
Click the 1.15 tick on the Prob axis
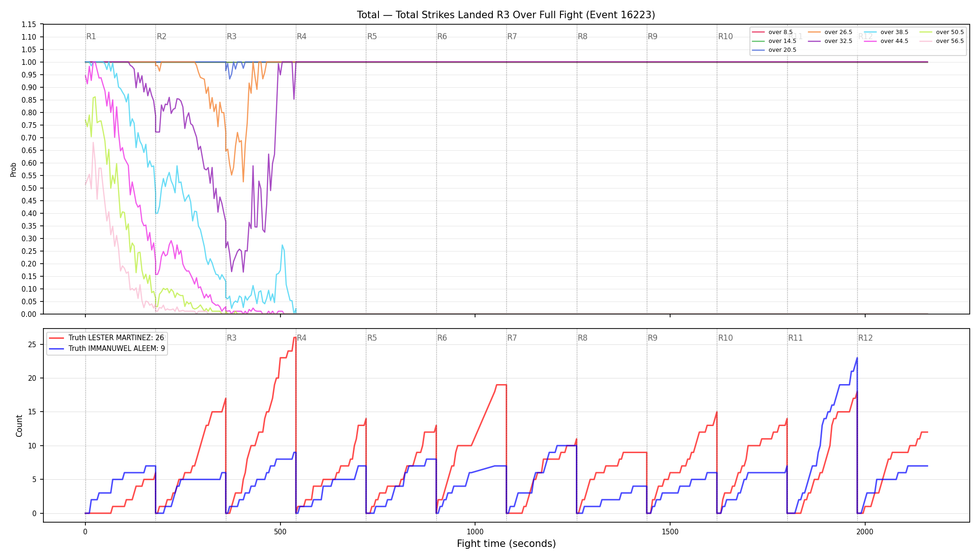click(28, 24)
